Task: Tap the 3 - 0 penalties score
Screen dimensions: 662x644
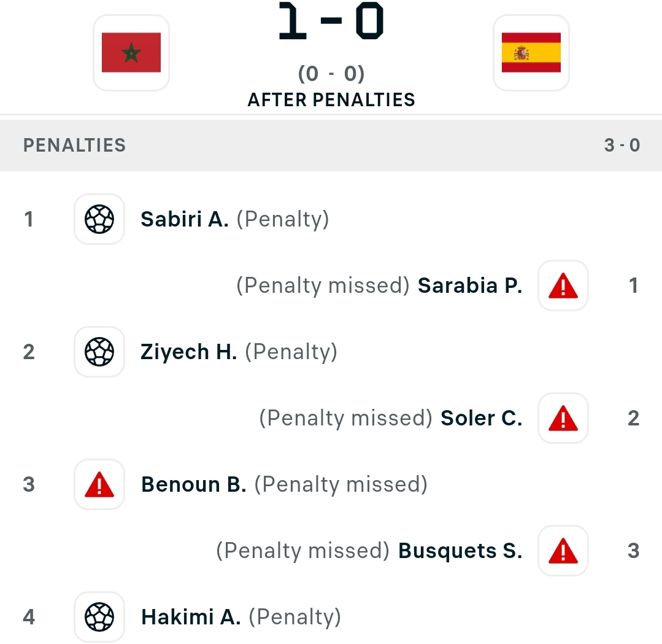Action: [622, 145]
